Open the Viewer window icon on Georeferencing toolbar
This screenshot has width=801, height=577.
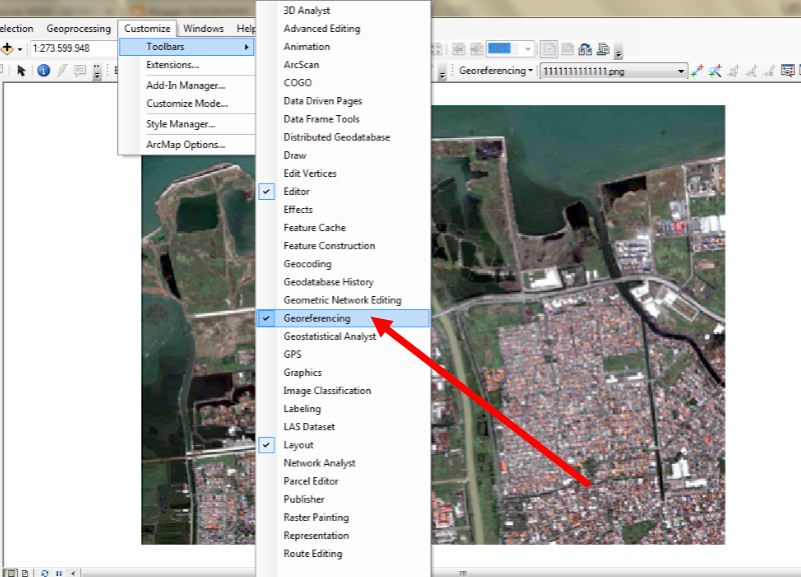(x=799, y=70)
